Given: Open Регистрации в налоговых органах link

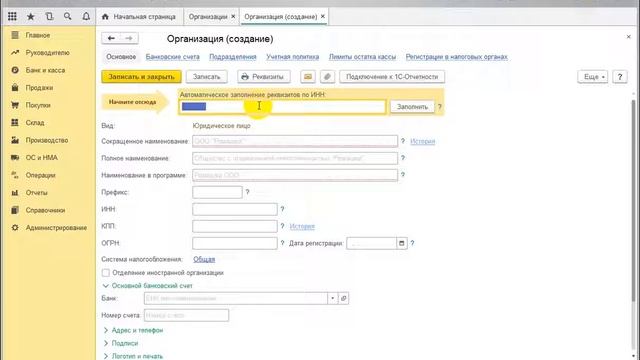Looking at the screenshot, I should tap(457, 57).
